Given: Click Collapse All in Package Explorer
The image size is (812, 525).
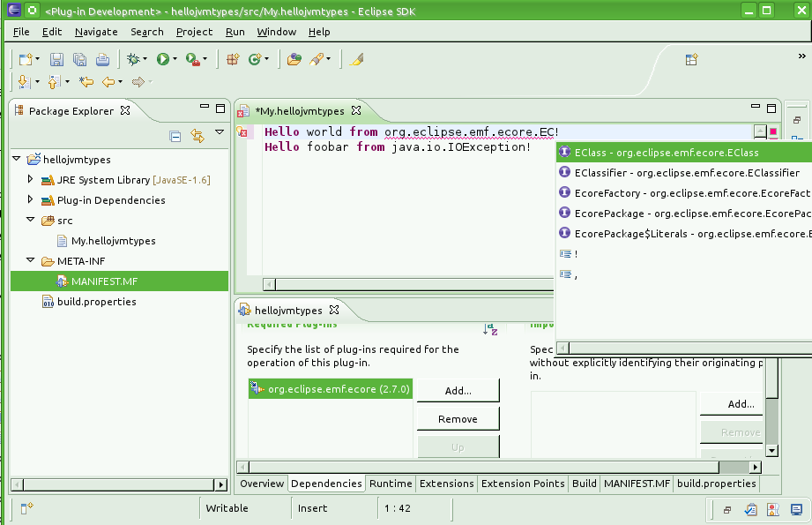Looking at the screenshot, I should [x=175, y=136].
